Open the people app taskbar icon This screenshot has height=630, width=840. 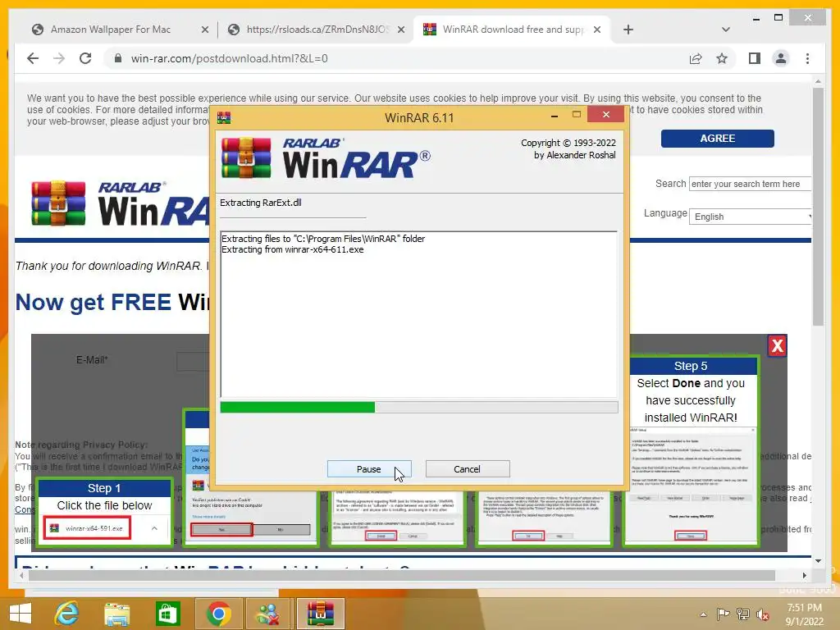(x=268, y=614)
